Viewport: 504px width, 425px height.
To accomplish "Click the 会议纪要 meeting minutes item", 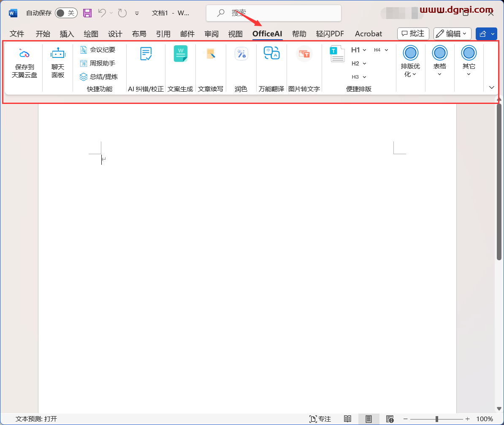I will [98, 50].
